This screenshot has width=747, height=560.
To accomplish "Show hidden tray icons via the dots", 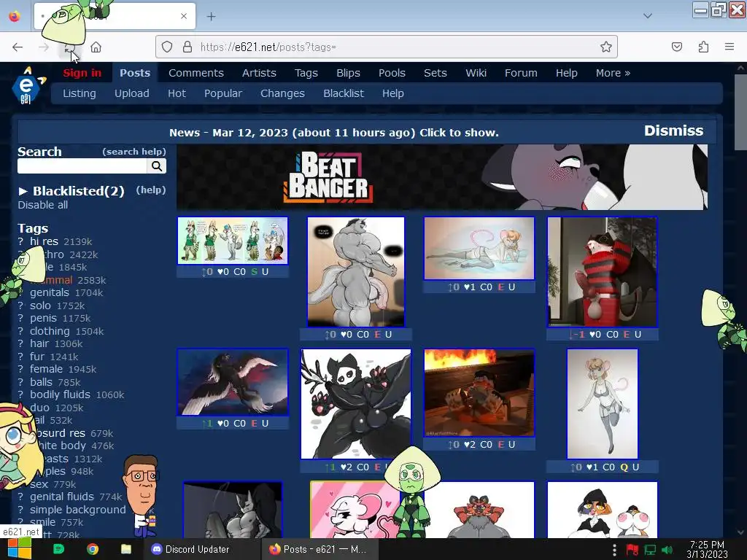I will click(x=614, y=550).
